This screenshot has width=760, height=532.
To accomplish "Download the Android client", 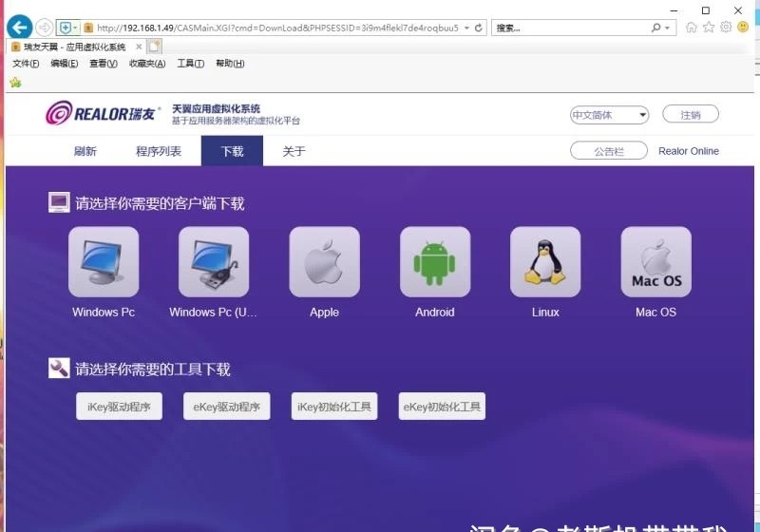I will click(x=435, y=261).
